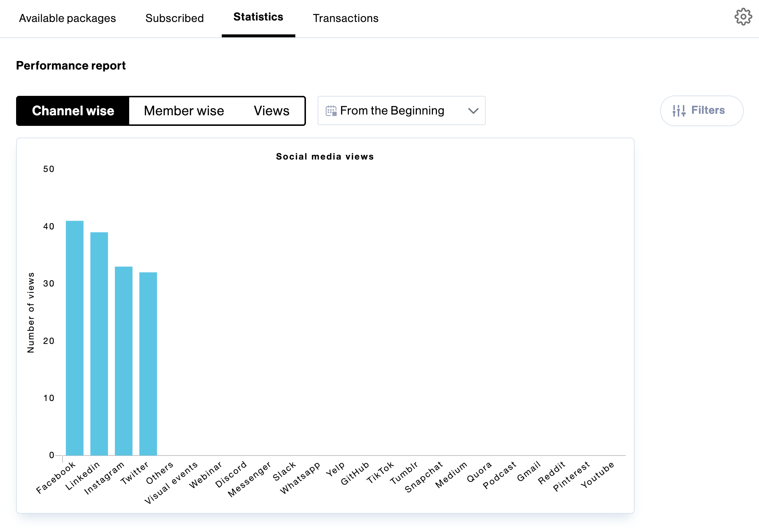Screen dimensions: 759x532
Task: Click the sliders icon in Filters
Action: [679, 111]
